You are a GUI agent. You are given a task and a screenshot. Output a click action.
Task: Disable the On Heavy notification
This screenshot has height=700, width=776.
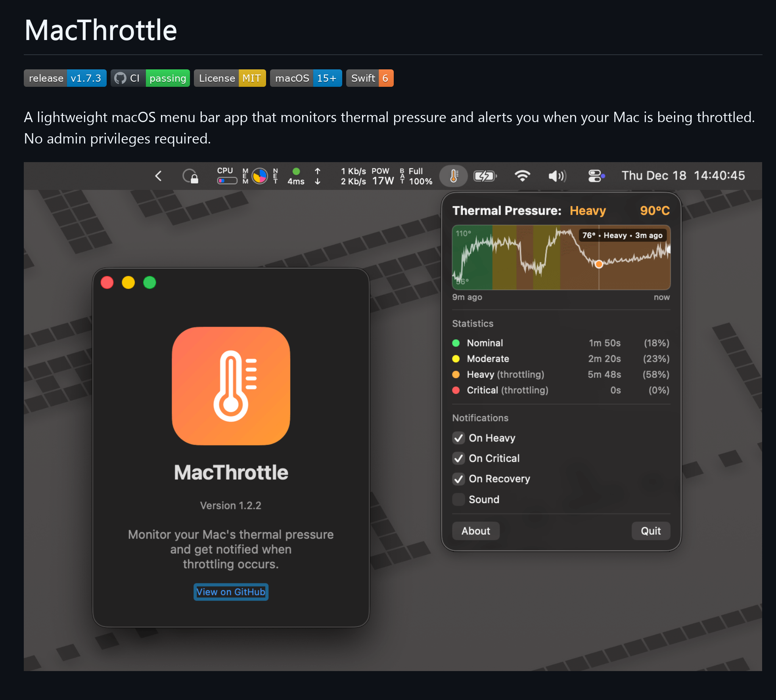459,438
